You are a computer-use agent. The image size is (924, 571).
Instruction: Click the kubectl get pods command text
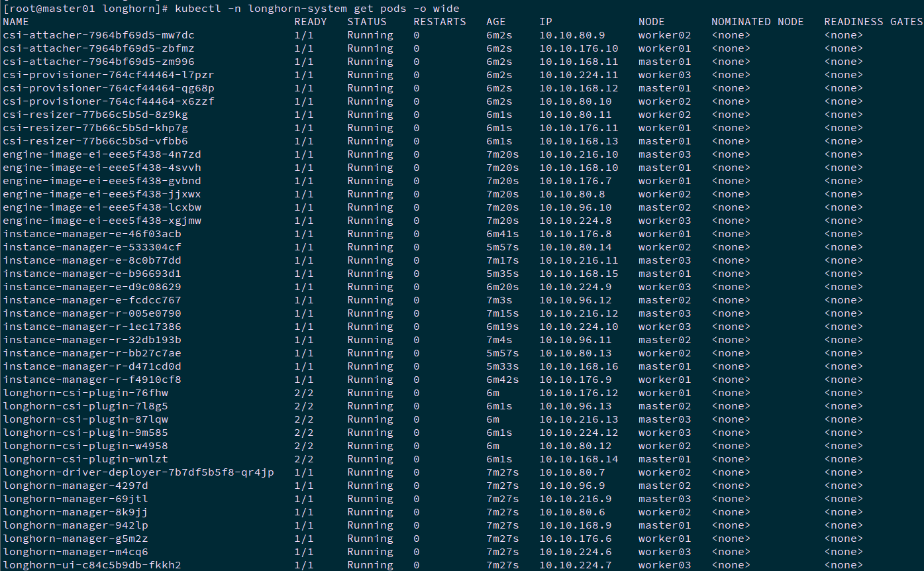point(317,9)
